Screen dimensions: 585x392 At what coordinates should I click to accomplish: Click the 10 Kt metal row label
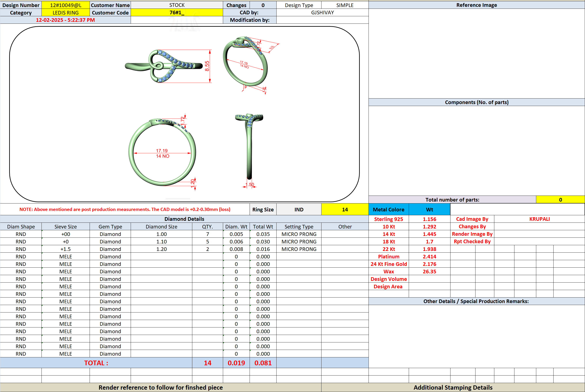388,227
